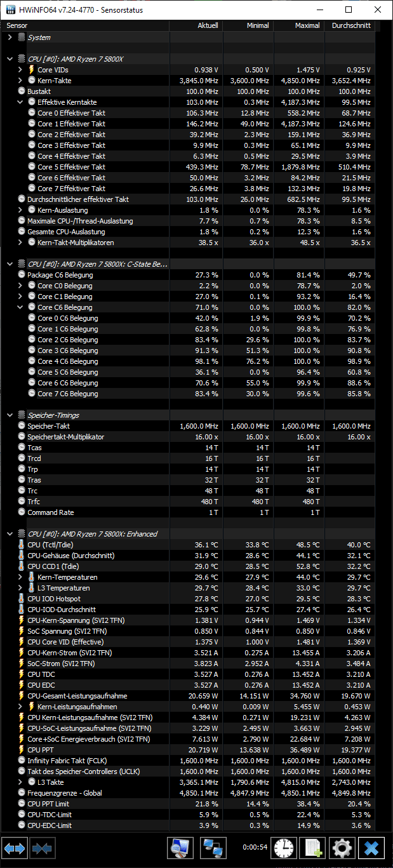Expand Core C0 Belegung row

[x=20, y=285]
